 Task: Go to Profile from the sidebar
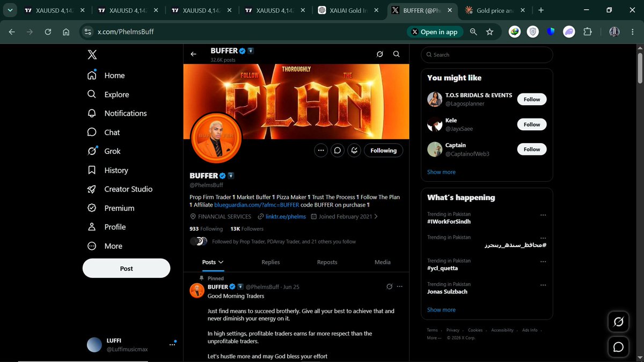[x=107, y=227]
